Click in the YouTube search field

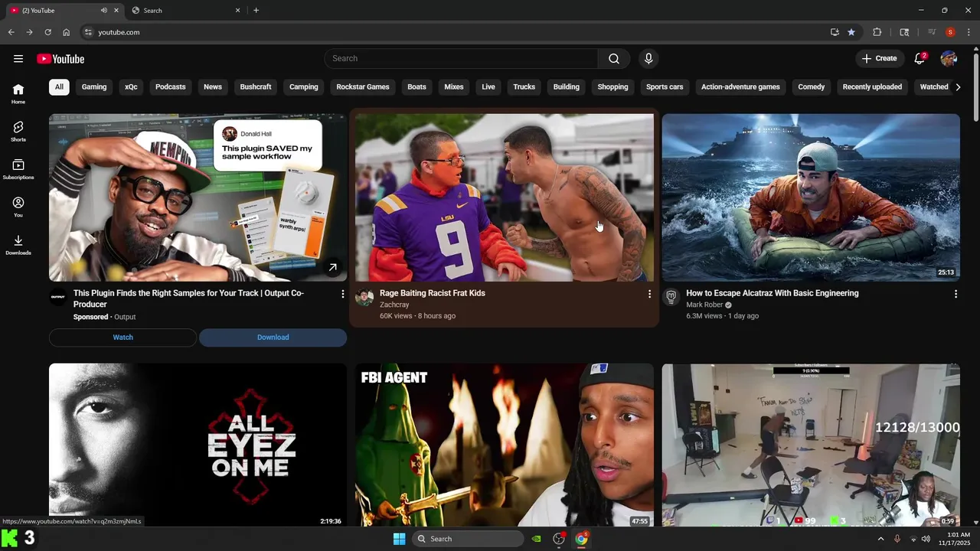[x=461, y=59]
